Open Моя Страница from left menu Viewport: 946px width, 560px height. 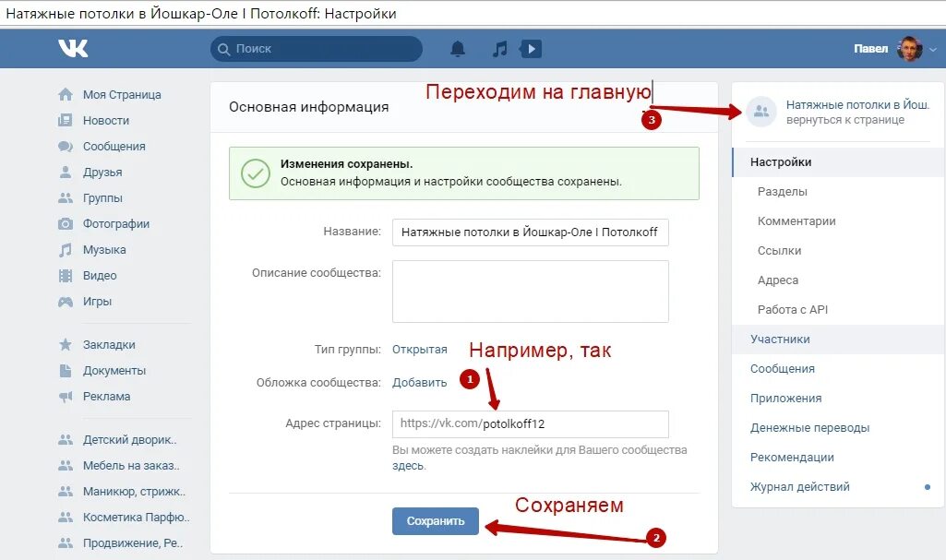click(122, 95)
